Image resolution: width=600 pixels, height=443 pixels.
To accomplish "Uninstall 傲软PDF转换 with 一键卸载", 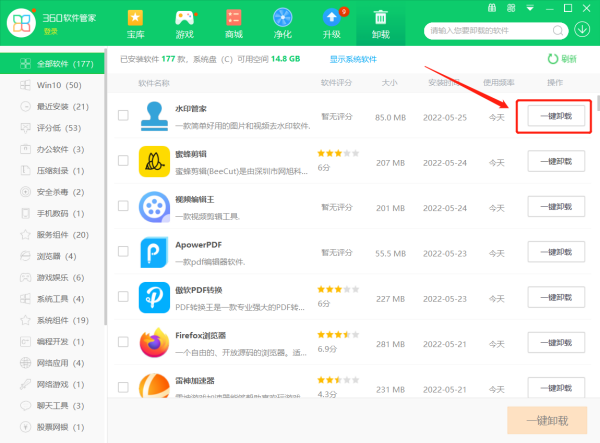I will pos(556,297).
